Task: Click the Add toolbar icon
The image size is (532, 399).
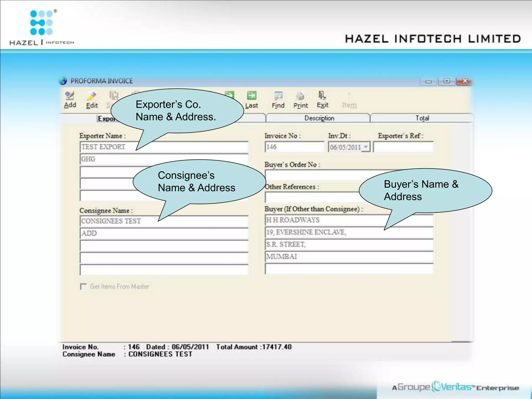Action: pos(70,100)
